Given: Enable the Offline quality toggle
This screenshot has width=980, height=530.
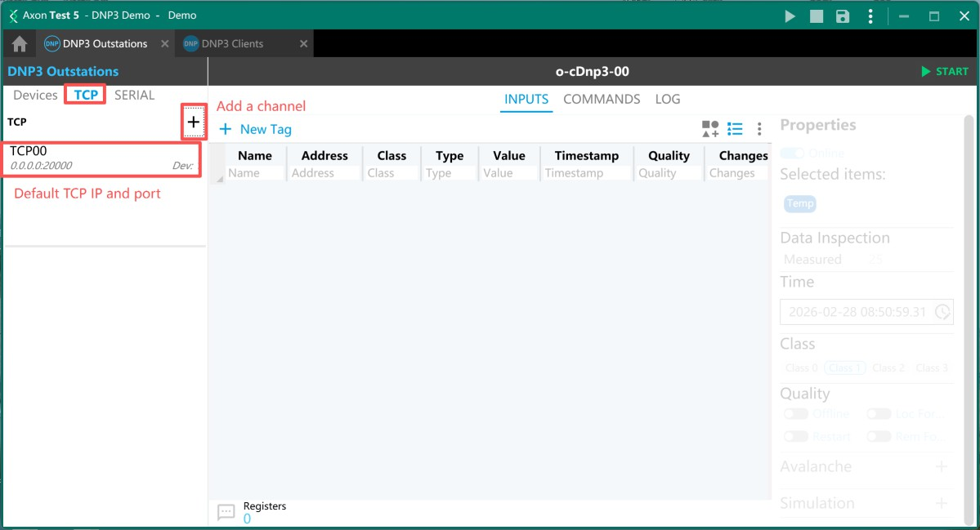Looking at the screenshot, I should point(795,414).
